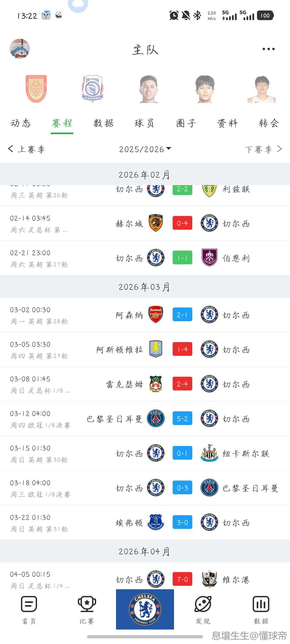
Task: Tap the Doraemon profile avatar
Action: click(x=20, y=49)
